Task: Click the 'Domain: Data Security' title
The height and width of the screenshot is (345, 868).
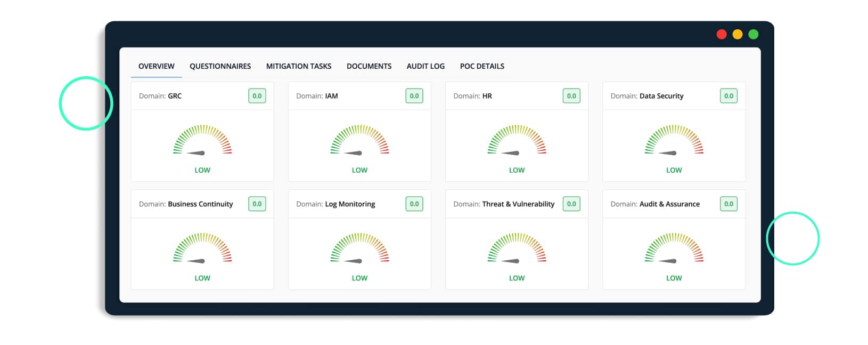Action: click(x=647, y=96)
